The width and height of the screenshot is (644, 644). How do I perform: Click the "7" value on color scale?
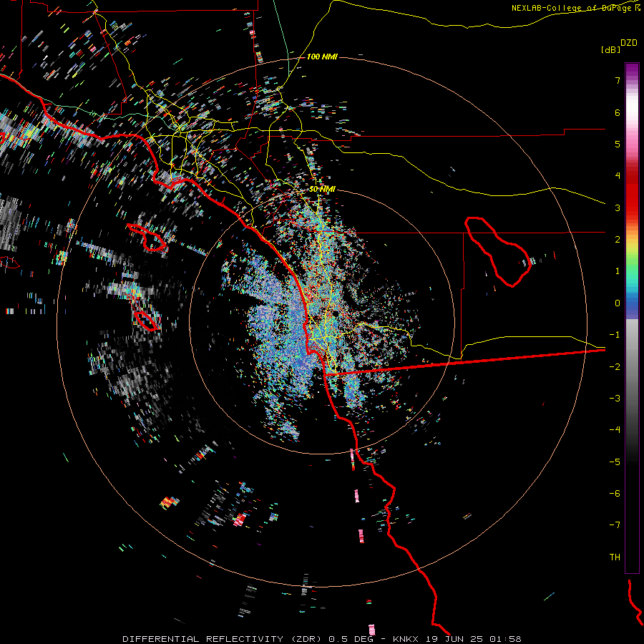(x=618, y=80)
